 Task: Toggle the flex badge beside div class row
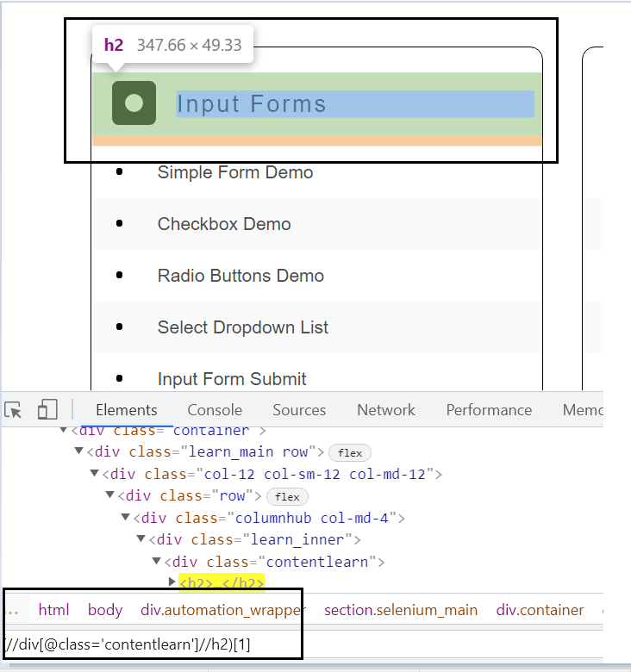pyautogui.click(x=287, y=496)
